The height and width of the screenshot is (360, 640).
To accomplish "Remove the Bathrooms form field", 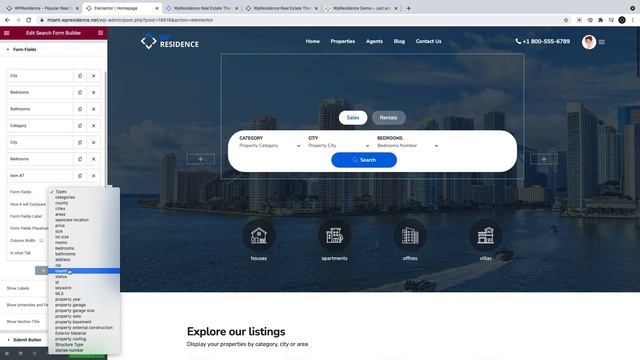I will tap(93, 109).
